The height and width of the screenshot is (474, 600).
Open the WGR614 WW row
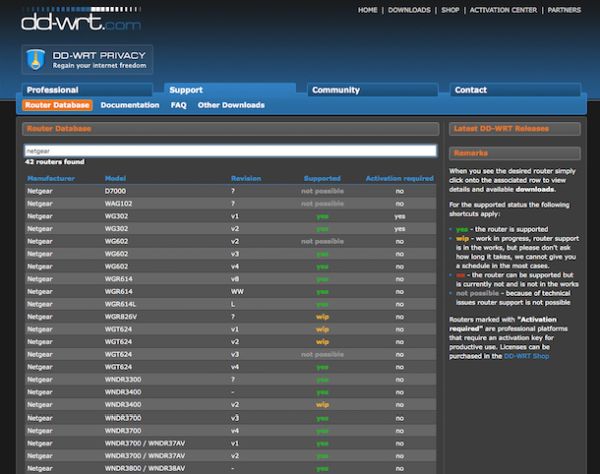[230, 292]
